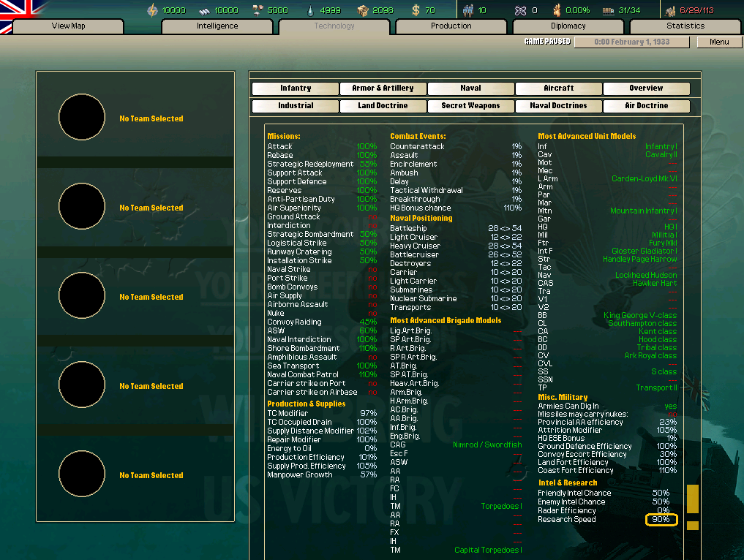This screenshot has height=560, width=744.
Task: Click the "Production & Supplies" heading
Action: pyautogui.click(x=306, y=404)
